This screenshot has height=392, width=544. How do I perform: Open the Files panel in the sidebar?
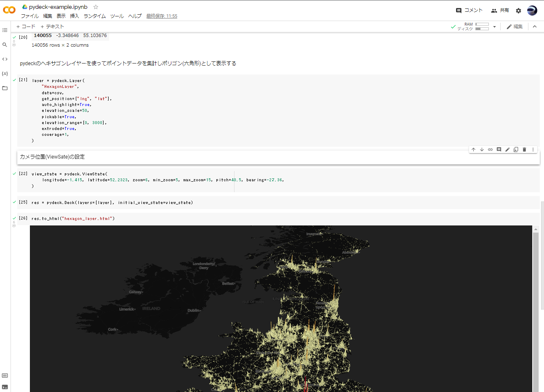pyautogui.click(x=5, y=88)
